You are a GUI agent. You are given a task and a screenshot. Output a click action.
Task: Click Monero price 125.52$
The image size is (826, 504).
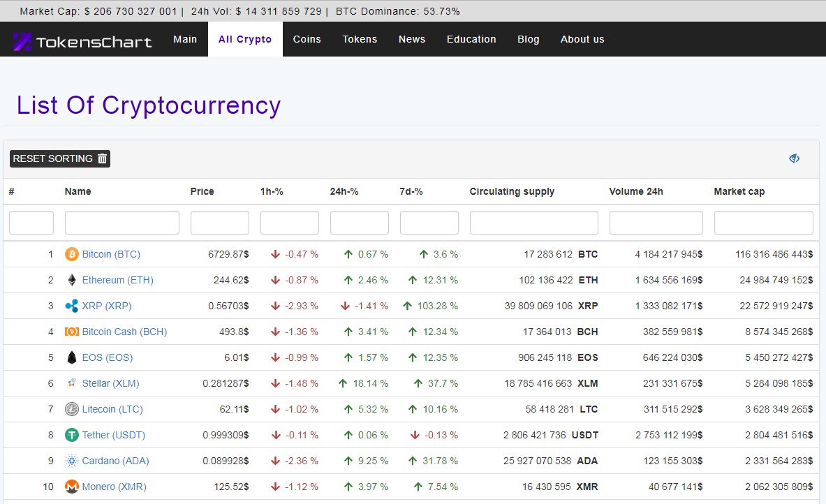231,487
